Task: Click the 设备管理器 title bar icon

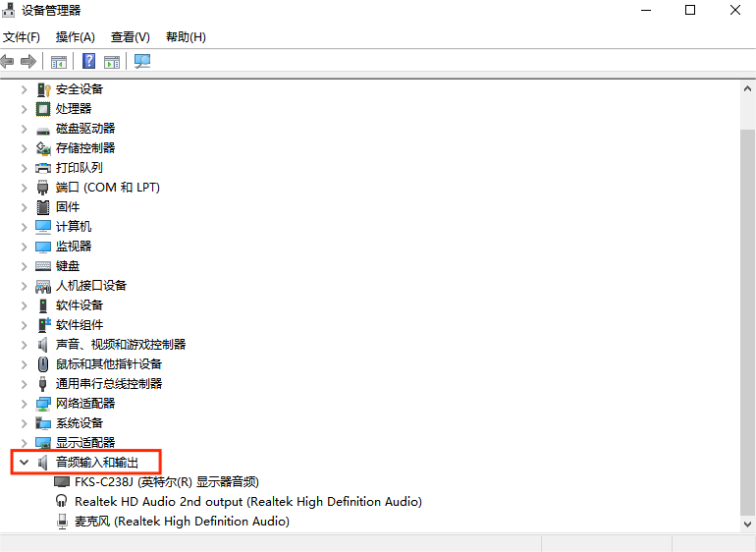Action: 8,10
